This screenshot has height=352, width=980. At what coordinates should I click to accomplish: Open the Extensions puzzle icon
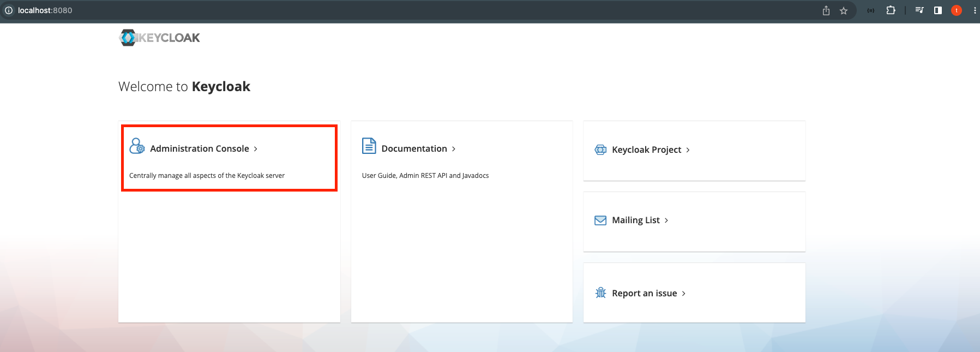891,10
